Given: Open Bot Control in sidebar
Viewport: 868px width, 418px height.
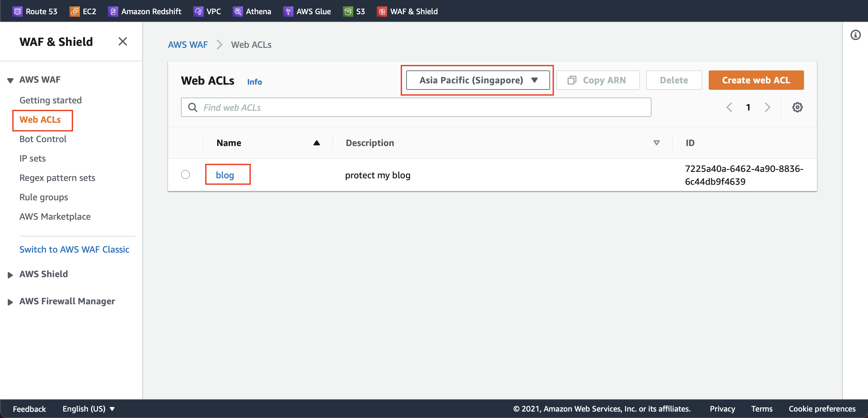Looking at the screenshot, I should pyautogui.click(x=43, y=139).
